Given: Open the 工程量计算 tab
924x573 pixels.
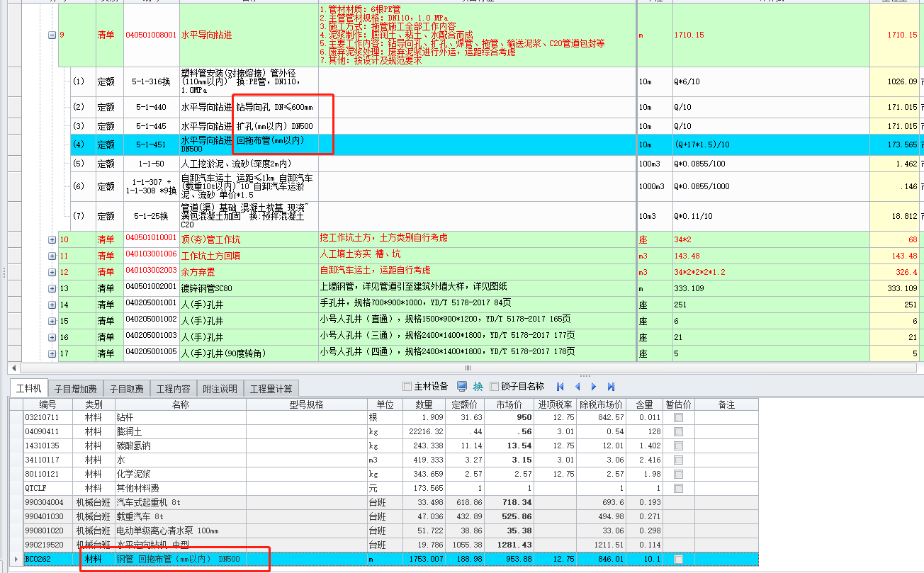Looking at the screenshot, I should (x=271, y=389).
